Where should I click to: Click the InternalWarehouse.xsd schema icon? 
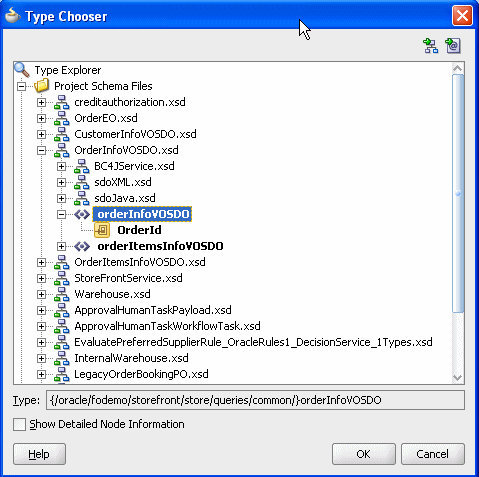point(62,358)
